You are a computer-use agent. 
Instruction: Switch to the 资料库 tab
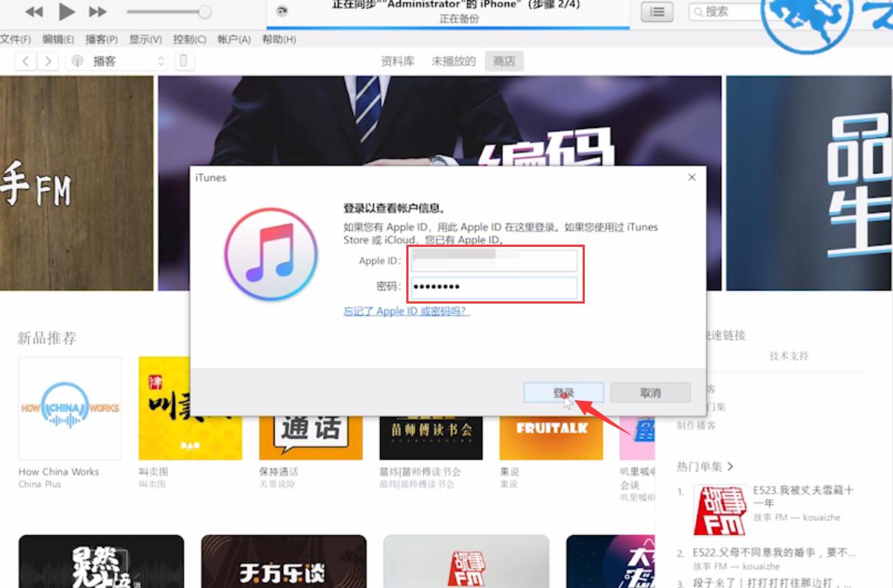point(397,61)
